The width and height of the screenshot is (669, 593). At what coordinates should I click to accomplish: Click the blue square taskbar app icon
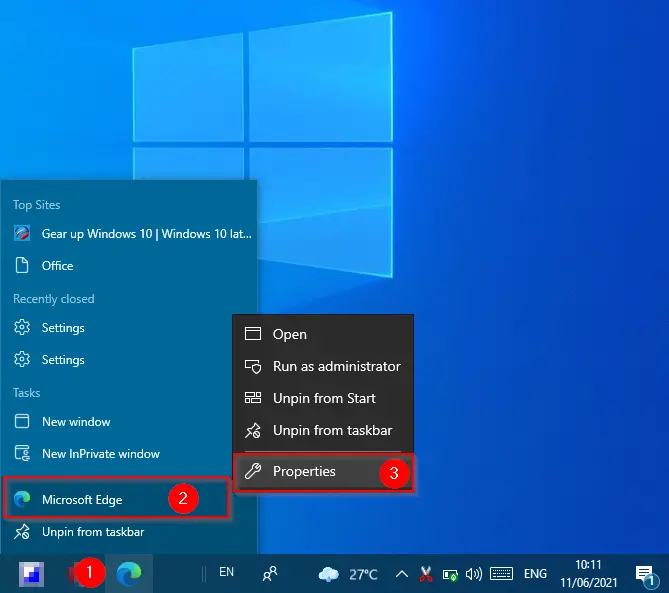pos(31,574)
